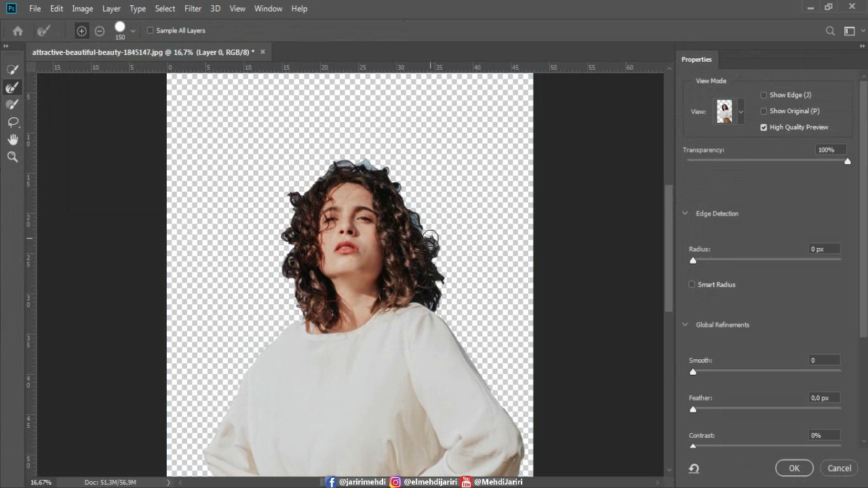Open the tool preset brush icon
The image size is (868, 488).
point(43,30)
